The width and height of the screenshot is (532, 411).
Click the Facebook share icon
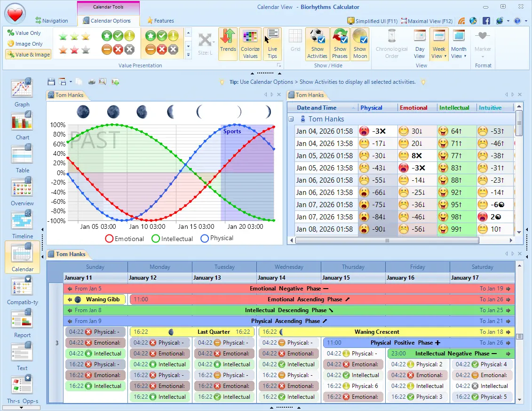click(x=487, y=21)
